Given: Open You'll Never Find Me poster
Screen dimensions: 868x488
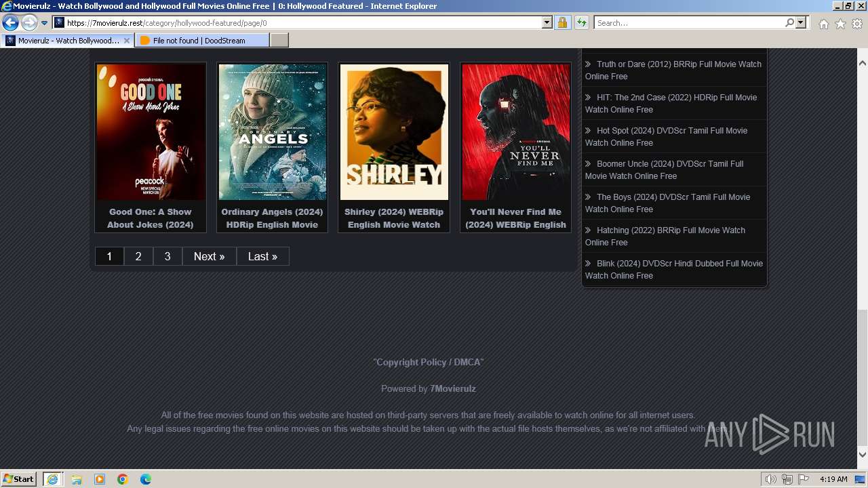Looking at the screenshot, I should 515,131.
